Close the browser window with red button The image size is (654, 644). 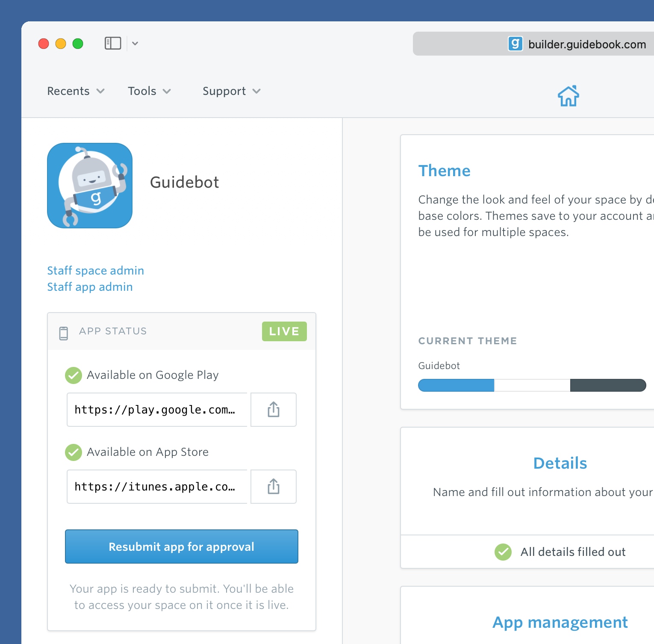click(44, 44)
